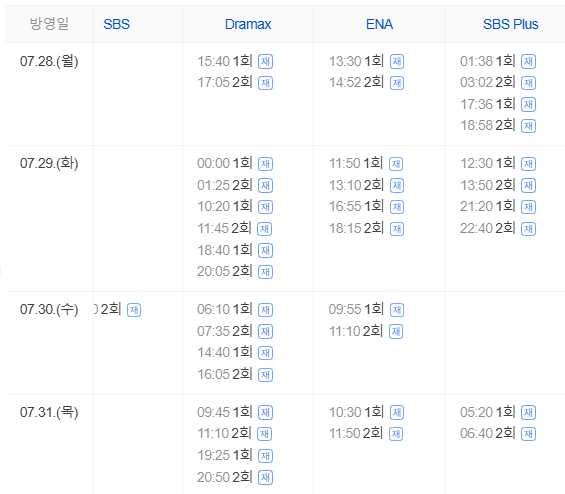This screenshot has width=565, height=494.
Task: Select the Dramax 17:05 episode 2 entry
Action: pos(235,83)
